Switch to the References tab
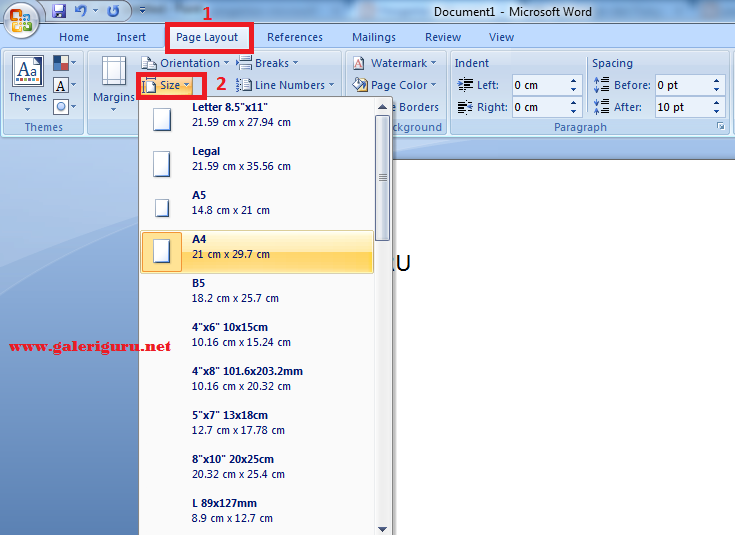Image resolution: width=735 pixels, height=535 pixels. [295, 37]
